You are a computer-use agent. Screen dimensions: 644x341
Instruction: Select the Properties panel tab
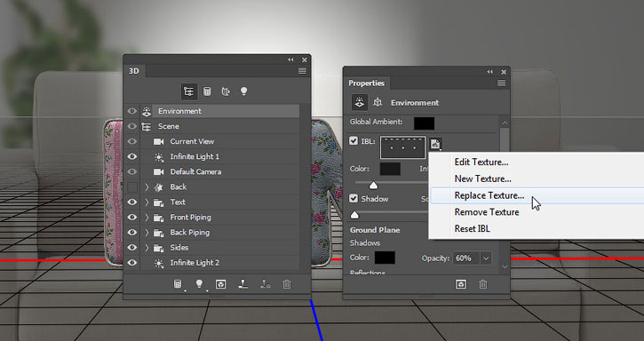tap(366, 83)
